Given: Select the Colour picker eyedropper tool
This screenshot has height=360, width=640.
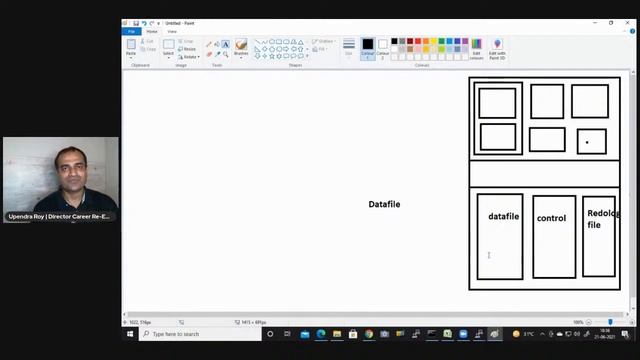Looking at the screenshot, I should 217,54.
